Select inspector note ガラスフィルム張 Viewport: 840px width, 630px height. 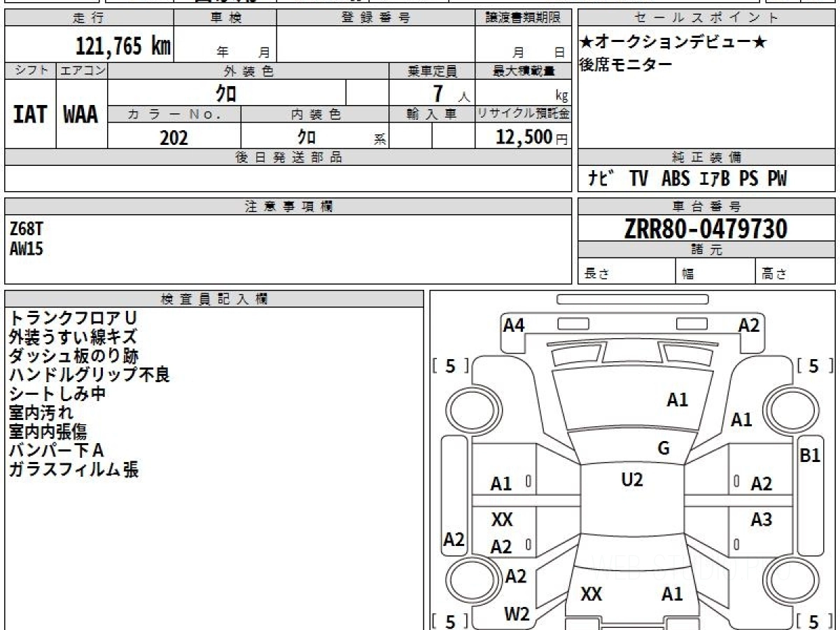pos(73,469)
